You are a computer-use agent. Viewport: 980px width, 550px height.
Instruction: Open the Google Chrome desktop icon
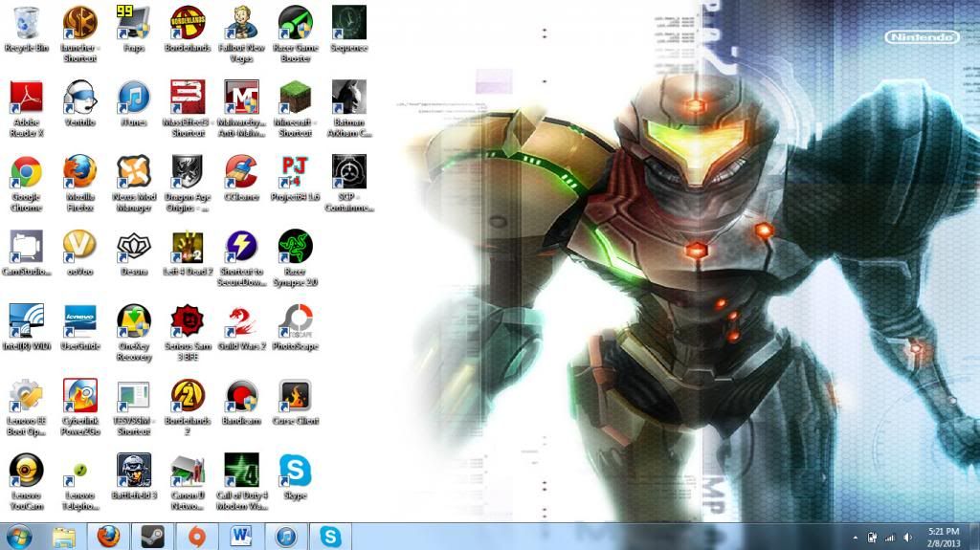pos(26,171)
